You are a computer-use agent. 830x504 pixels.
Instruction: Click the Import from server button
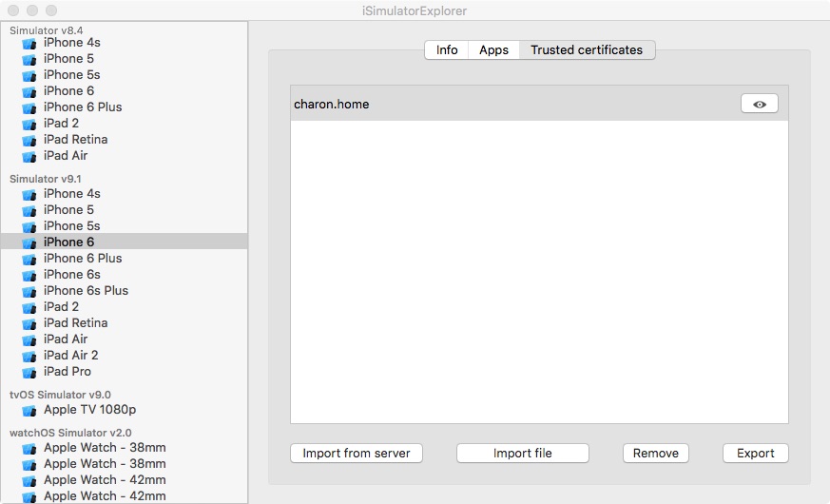pos(357,454)
